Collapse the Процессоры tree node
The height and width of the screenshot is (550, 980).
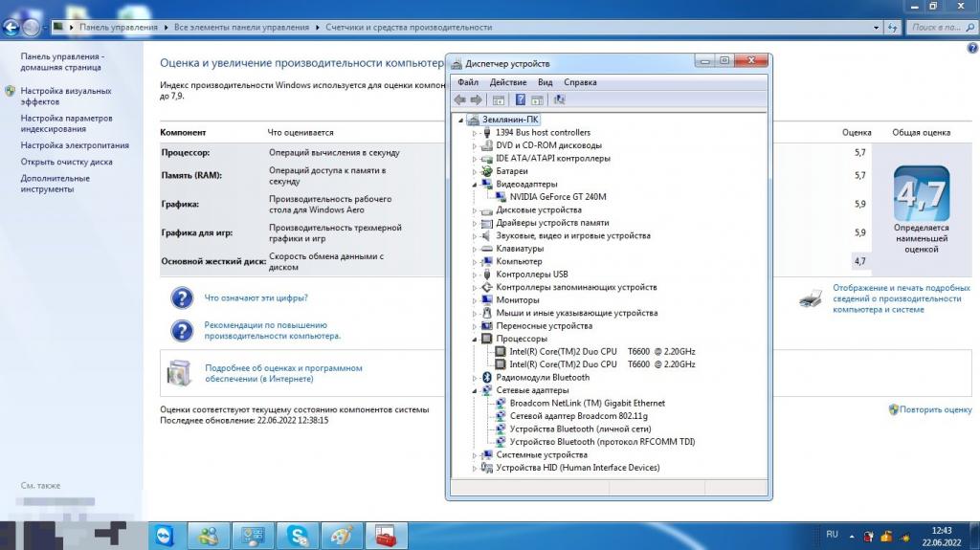[x=474, y=339]
